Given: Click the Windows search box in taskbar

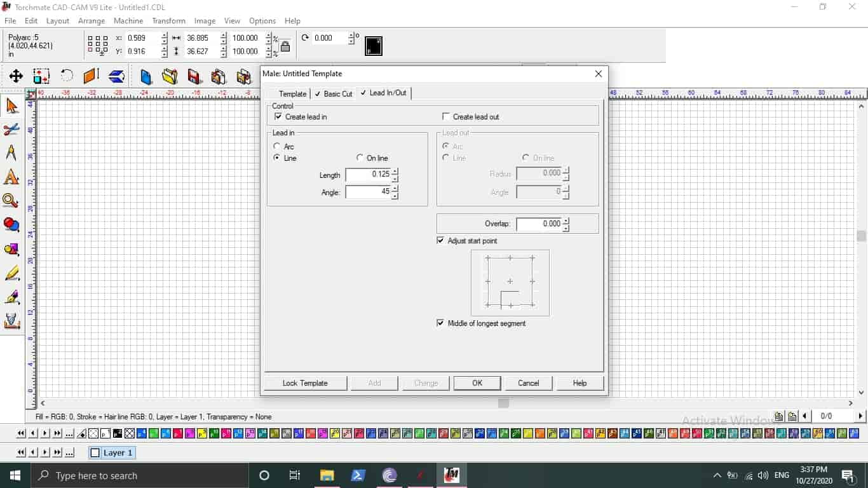Looking at the screenshot, I should [139, 475].
